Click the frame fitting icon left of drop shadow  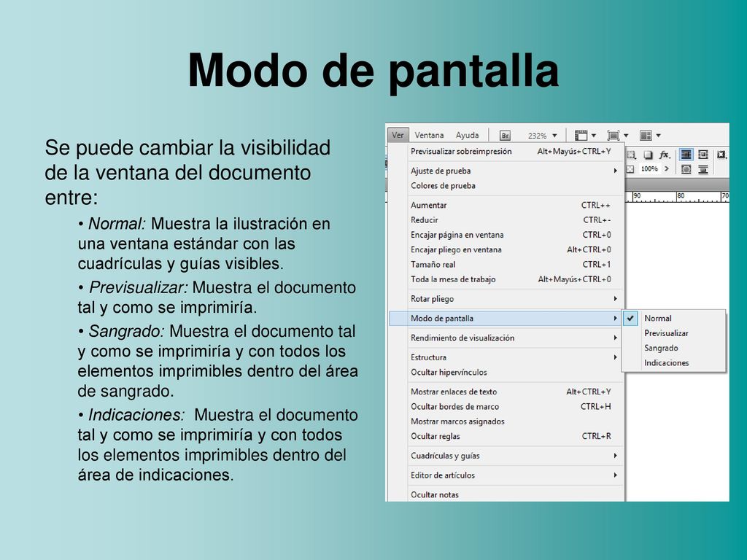click(631, 155)
